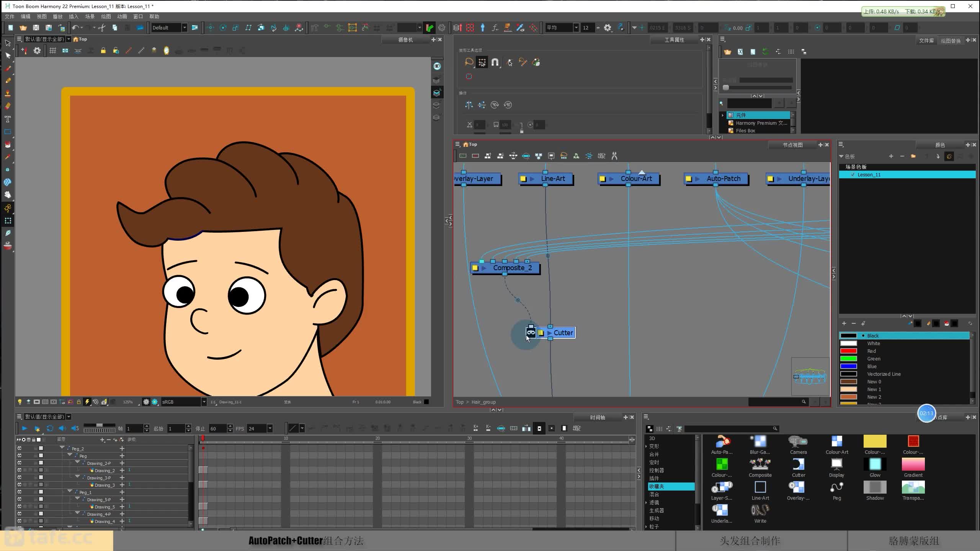Collapse the Peg_2 layer in timeline
The height and width of the screenshot is (551, 980).
click(x=62, y=448)
